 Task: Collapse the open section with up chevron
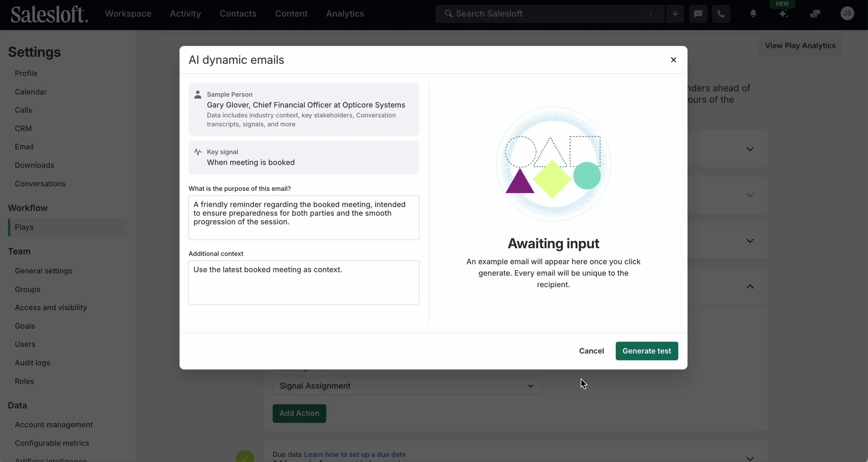tap(750, 287)
